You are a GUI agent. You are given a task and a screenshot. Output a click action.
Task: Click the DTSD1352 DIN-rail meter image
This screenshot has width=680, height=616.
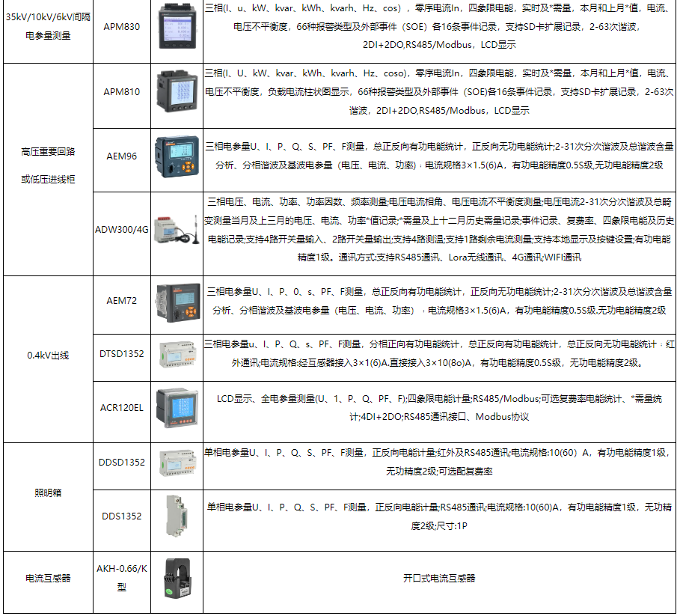pos(177,354)
